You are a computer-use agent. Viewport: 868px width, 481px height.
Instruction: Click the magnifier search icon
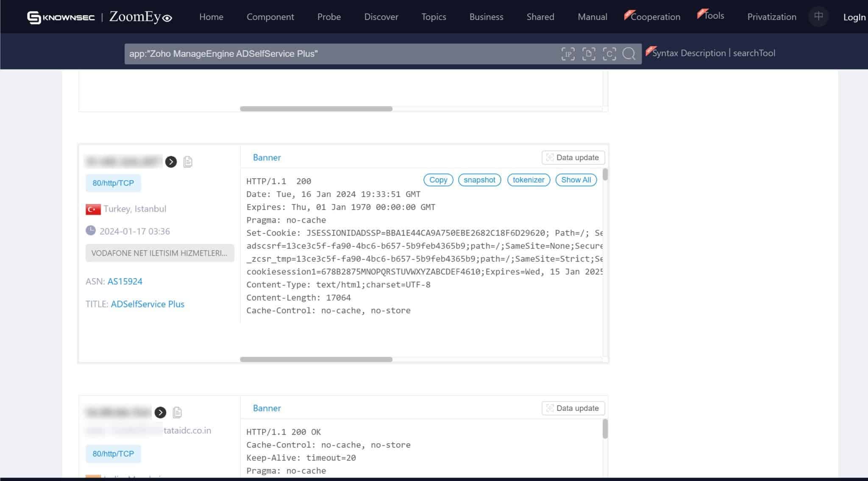click(x=629, y=54)
